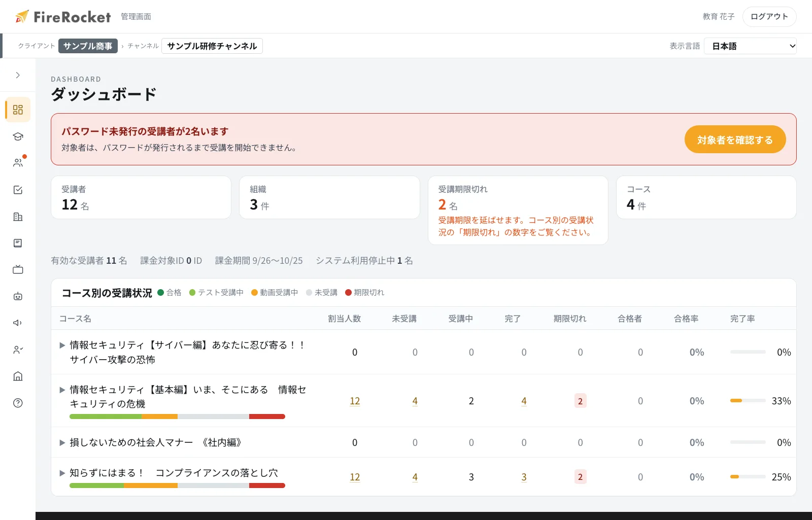Screen dimensions: 812x520
Task: Select the サンプル研修チャンネル channel breadcrumb
Action: [212, 46]
